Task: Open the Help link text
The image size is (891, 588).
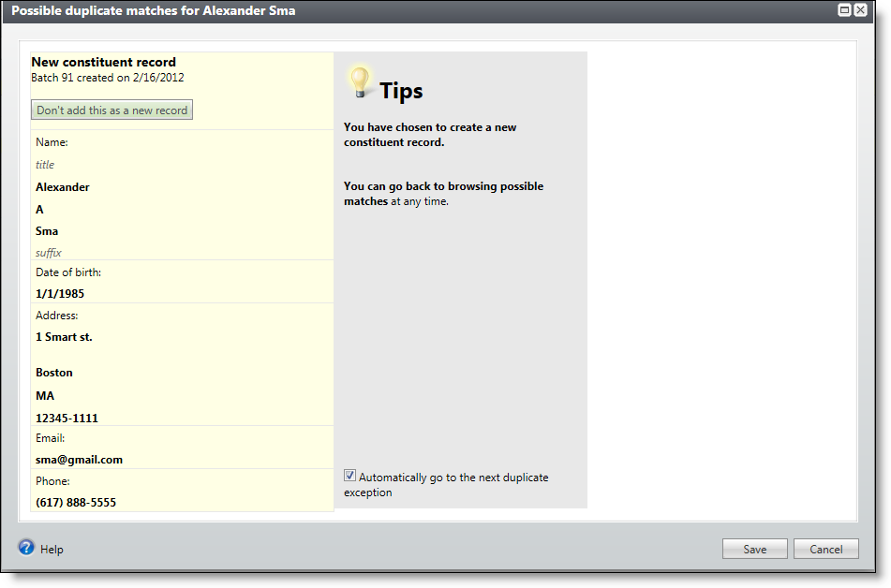Action: [x=52, y=550]
